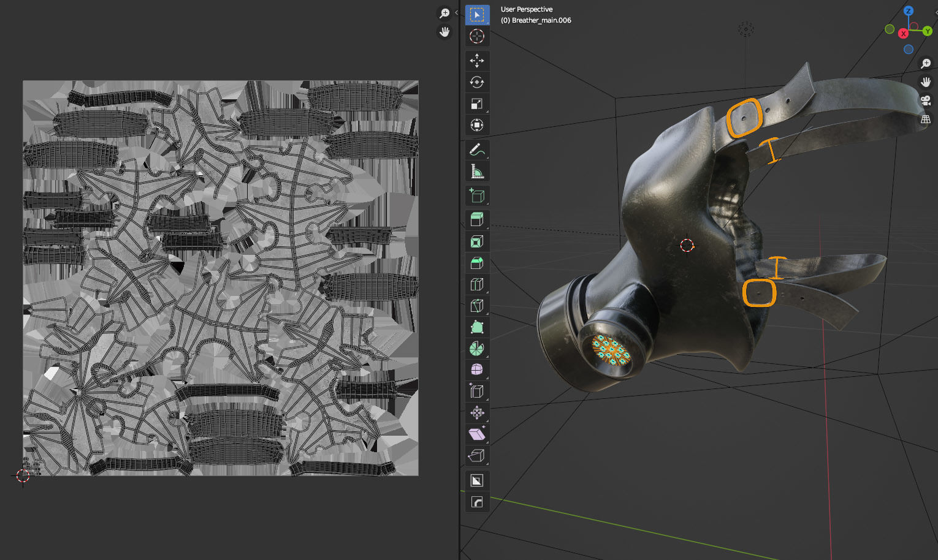Image resolution: width=938 pixels, height=560 pixels.
Task: Activate the Loop Cut tool
Action: pyautogui.click(x=477, y=284)
